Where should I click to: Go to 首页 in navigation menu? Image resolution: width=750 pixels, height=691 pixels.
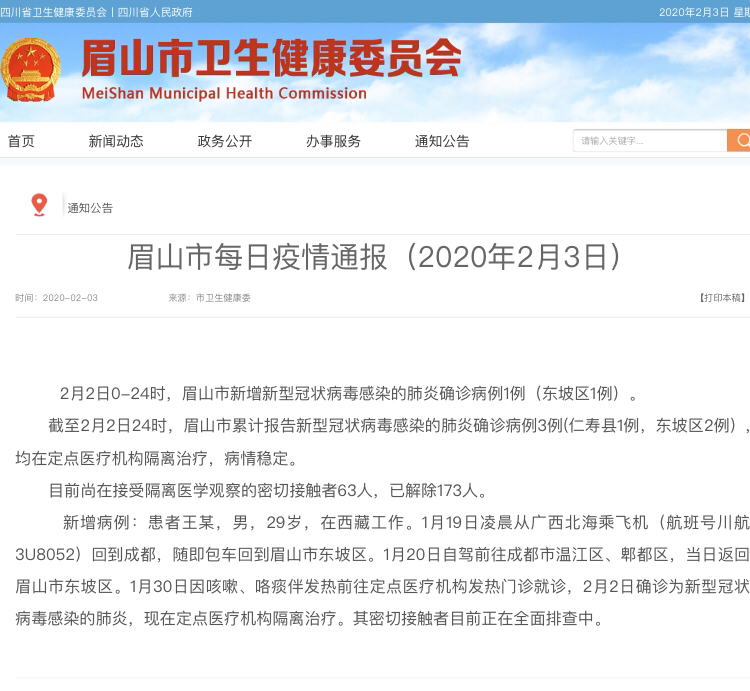tap(21, 141)
